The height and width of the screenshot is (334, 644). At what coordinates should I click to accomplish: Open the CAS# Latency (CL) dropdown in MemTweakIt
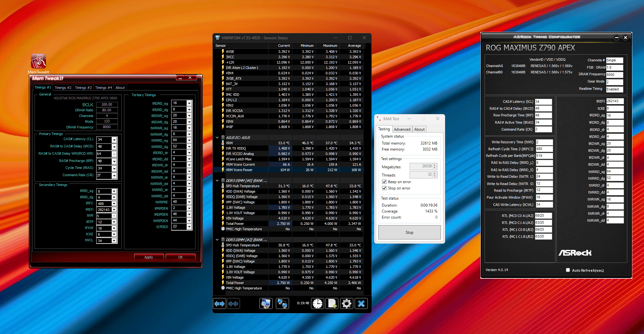tap(115, 140)
